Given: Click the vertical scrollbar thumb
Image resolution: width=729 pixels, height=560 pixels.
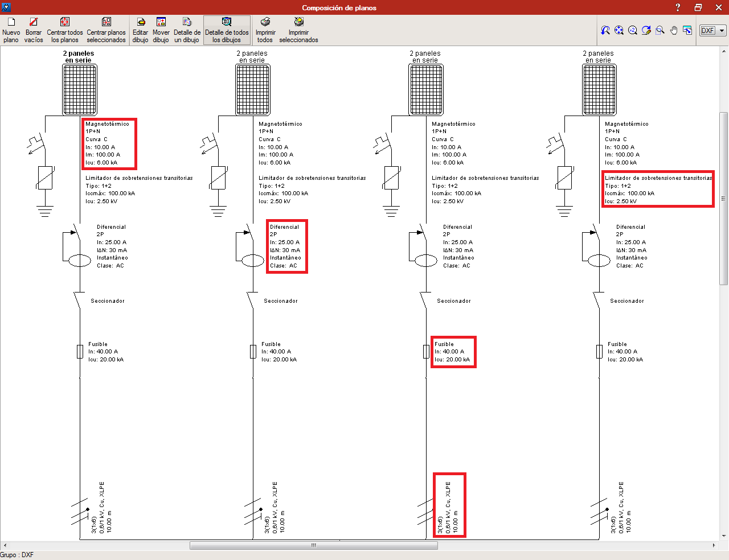Looking at the screenshot, I should click(x=724, y=198).
